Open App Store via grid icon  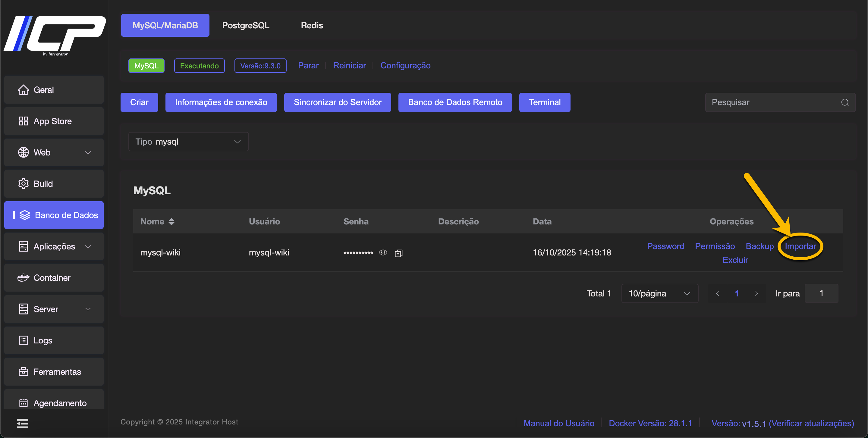[23, 121]
